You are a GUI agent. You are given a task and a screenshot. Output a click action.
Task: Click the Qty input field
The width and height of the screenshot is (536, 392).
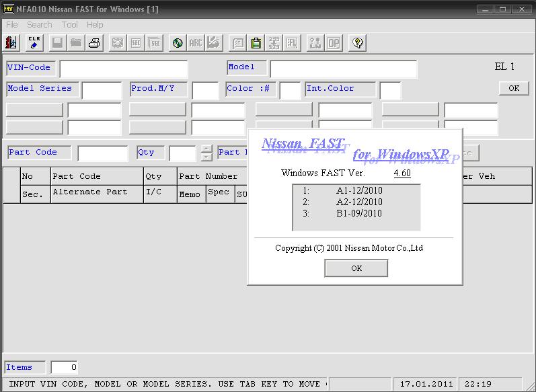point(182,153)
